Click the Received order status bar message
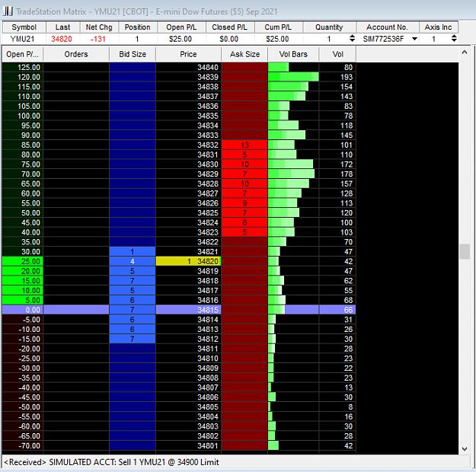The image size is (476, 472). coord(111,462)
